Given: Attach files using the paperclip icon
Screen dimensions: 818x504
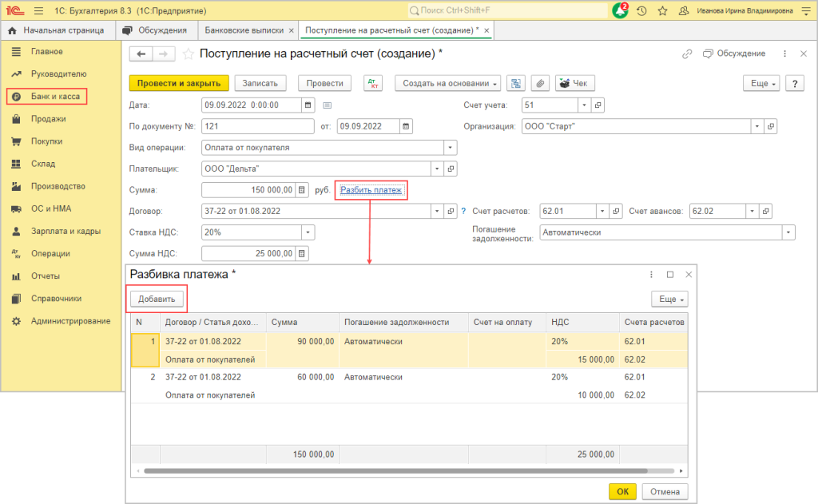Looking at the screenshot, I should pos(541,84).
